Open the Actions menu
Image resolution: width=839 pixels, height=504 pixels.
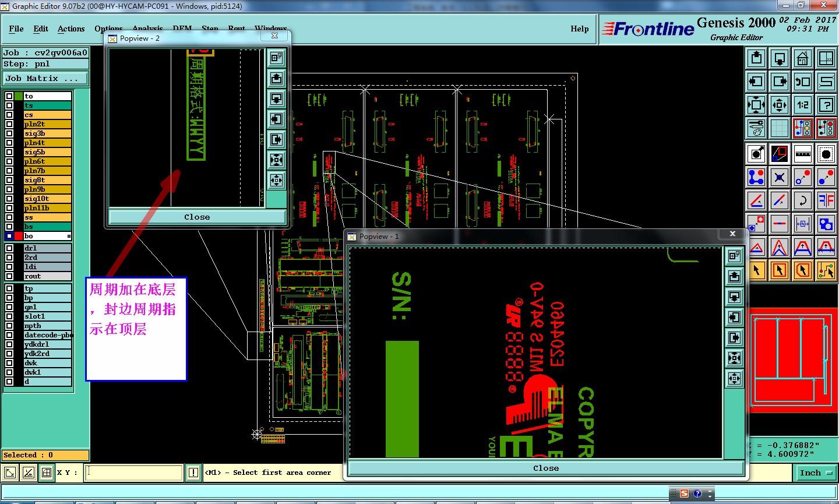tap(71, 29)
